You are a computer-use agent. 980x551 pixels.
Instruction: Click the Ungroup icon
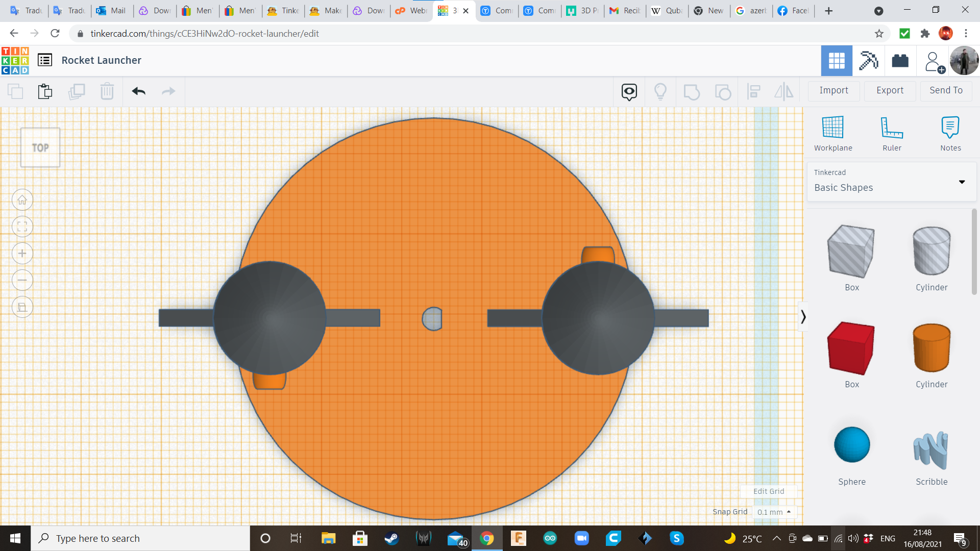(723, 91)
